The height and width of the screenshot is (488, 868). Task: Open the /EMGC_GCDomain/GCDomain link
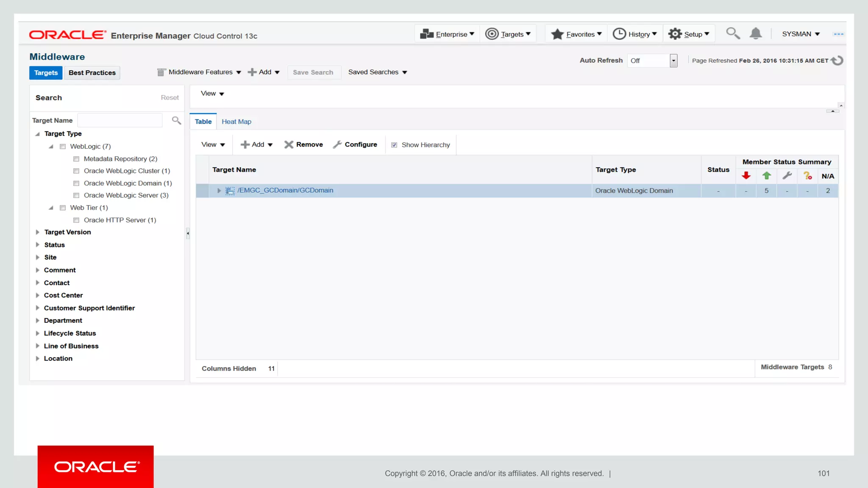coord(285,191)
